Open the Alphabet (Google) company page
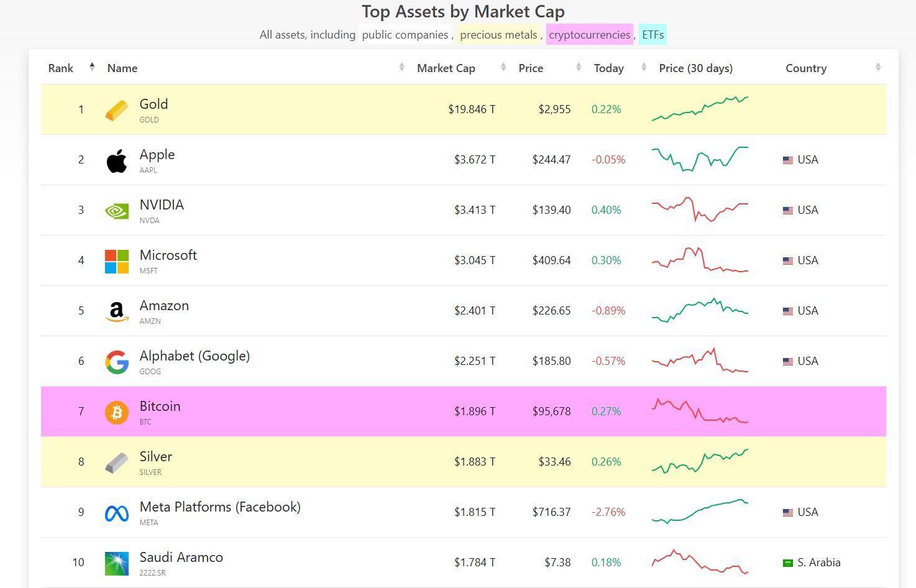 pos(195,356)
